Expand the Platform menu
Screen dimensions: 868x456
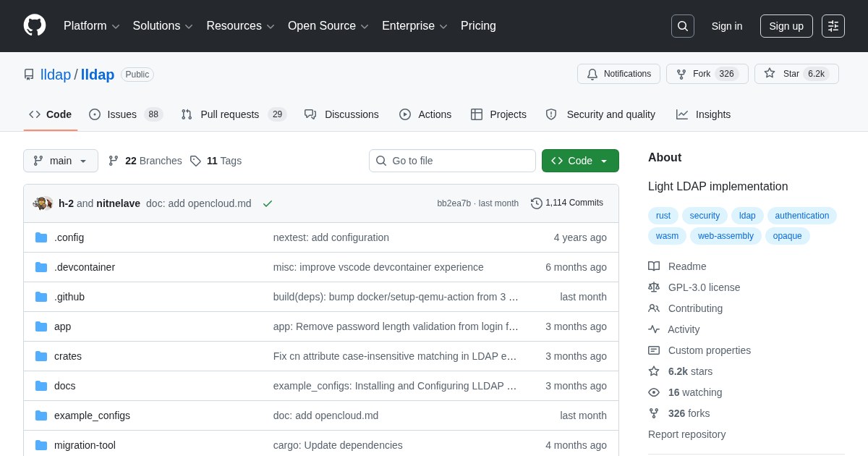coord(92,26)
